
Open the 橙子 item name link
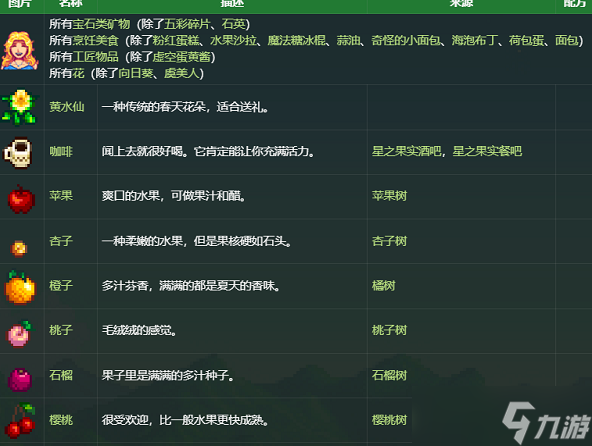61,286
